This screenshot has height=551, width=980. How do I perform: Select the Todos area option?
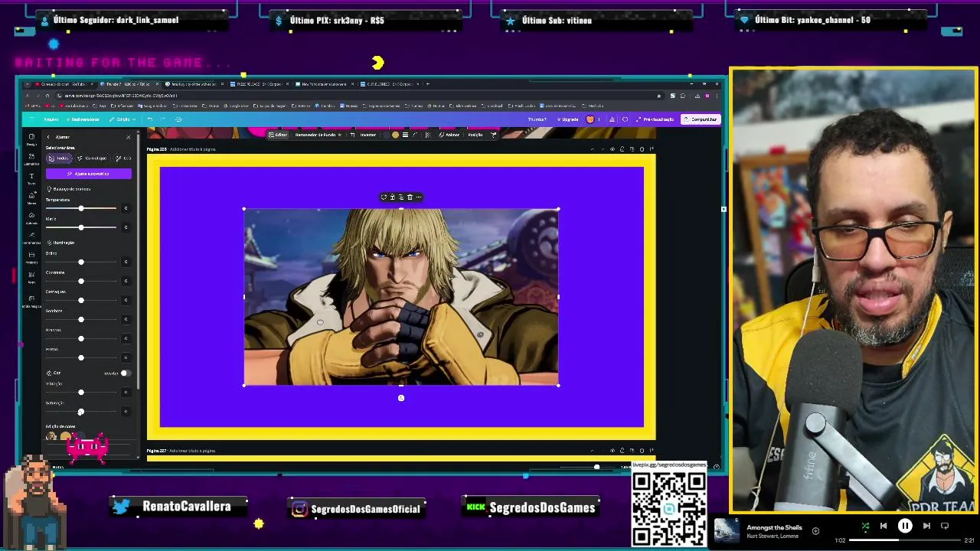(x=59, y=158)
